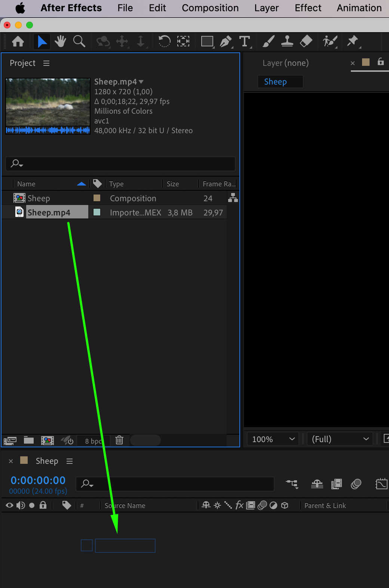Viewport: 389px width, 588px height.
Task: Click the timeline layer search field
Action: [175, 484]
